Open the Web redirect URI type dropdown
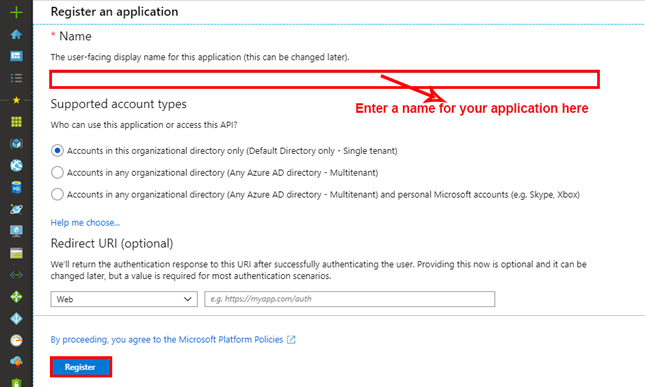 (x=124, y=299)
